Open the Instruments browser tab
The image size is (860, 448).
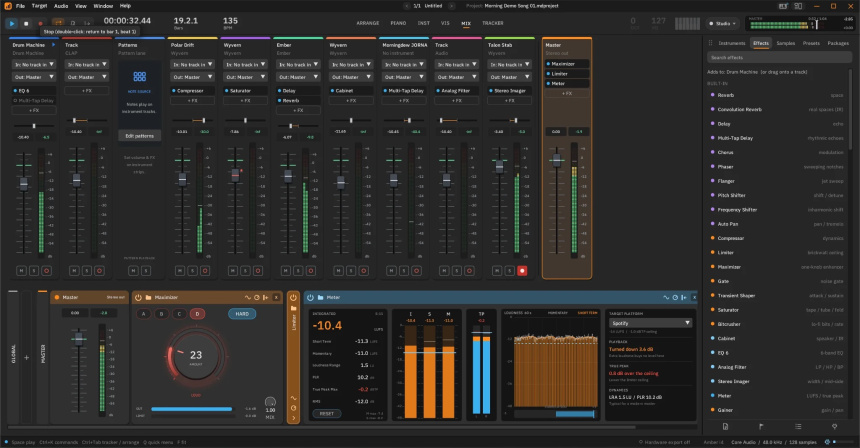(x=732, y=43)
